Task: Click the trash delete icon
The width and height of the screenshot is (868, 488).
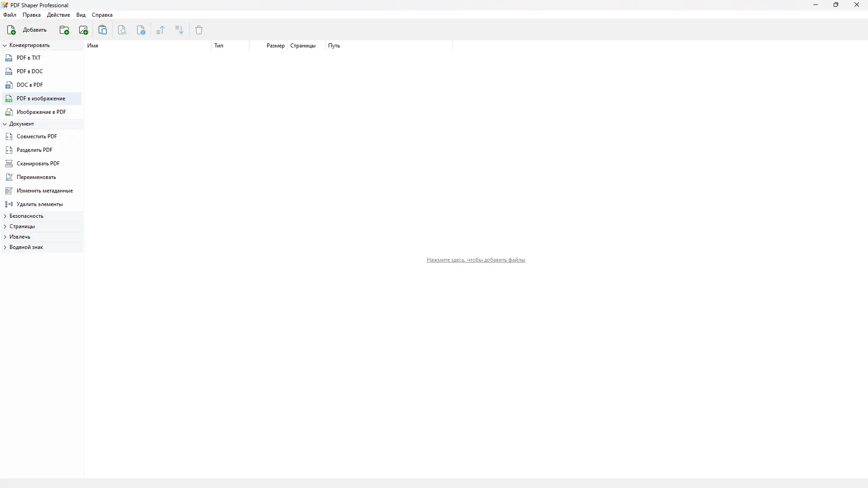Action: click(199, 30)
